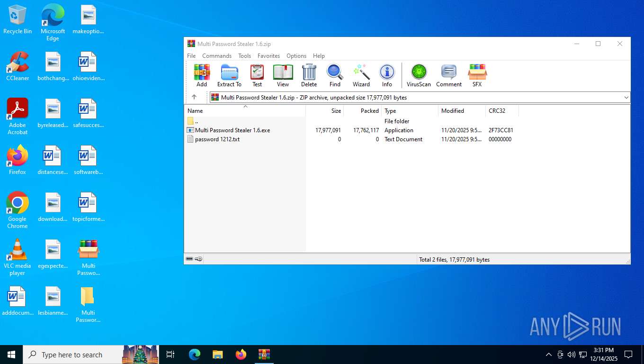Open Firefox desktop shortcut
This screenshot has height=364, width=644.
click(18, 160)
